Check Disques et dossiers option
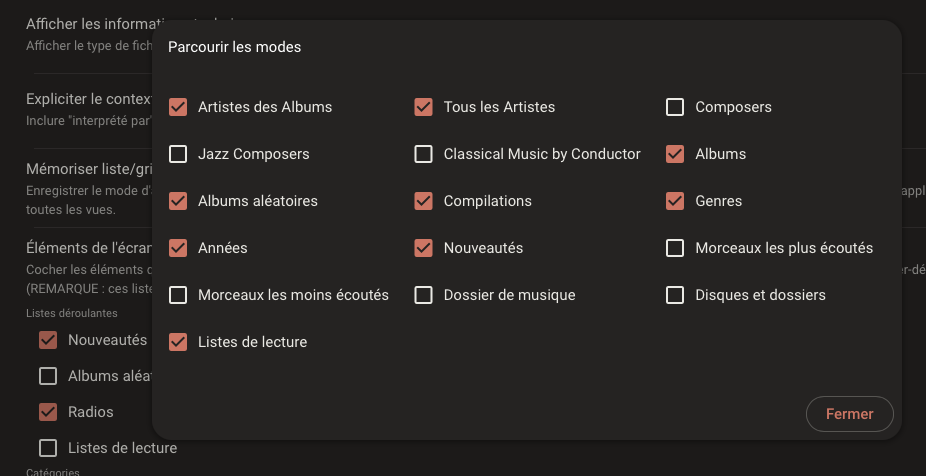The image size is (926, 476). [x=675, y=295]
